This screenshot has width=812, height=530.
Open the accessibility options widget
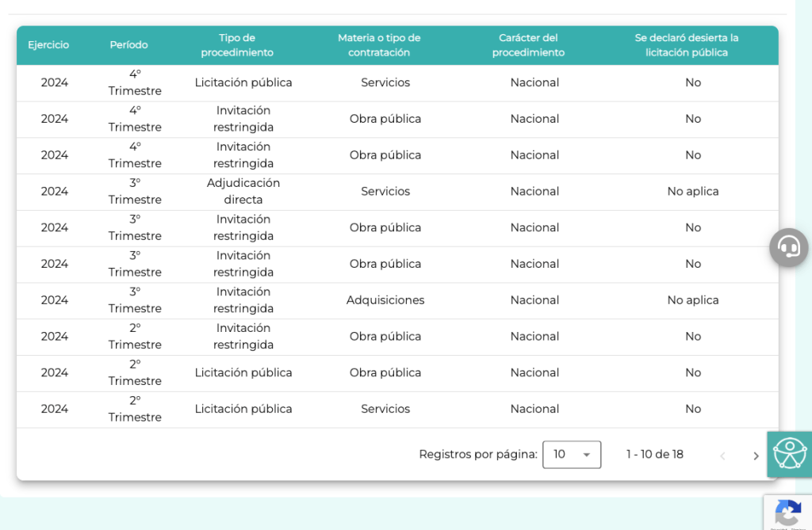[789, 454]
